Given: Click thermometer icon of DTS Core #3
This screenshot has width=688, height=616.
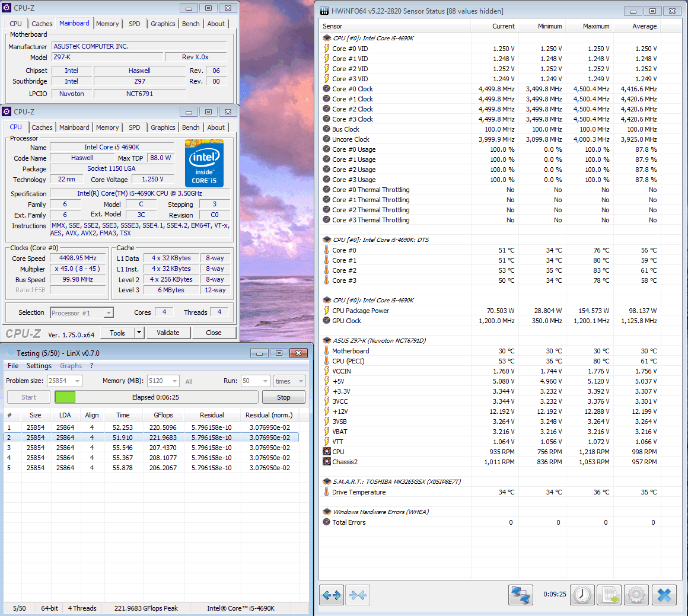Looking at the screenshot, I should (326, 280).
